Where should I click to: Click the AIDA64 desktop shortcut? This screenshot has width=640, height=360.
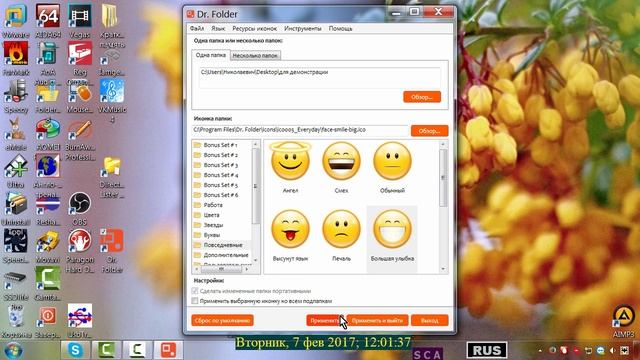(48, 21)
